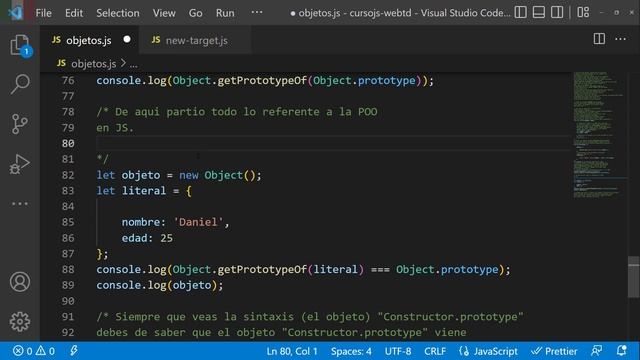Open the Accounts menu
The image size is (640, 360).
[20, 282]
